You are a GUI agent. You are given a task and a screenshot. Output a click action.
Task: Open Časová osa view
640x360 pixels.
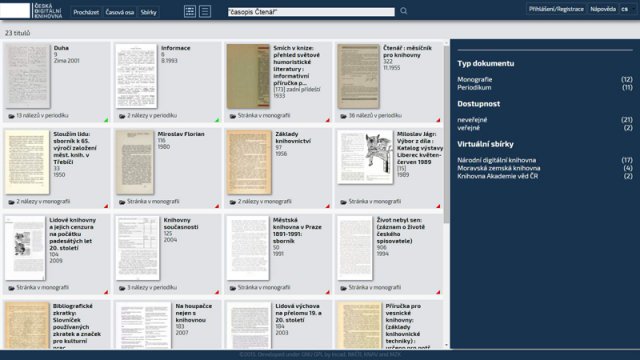120,12
